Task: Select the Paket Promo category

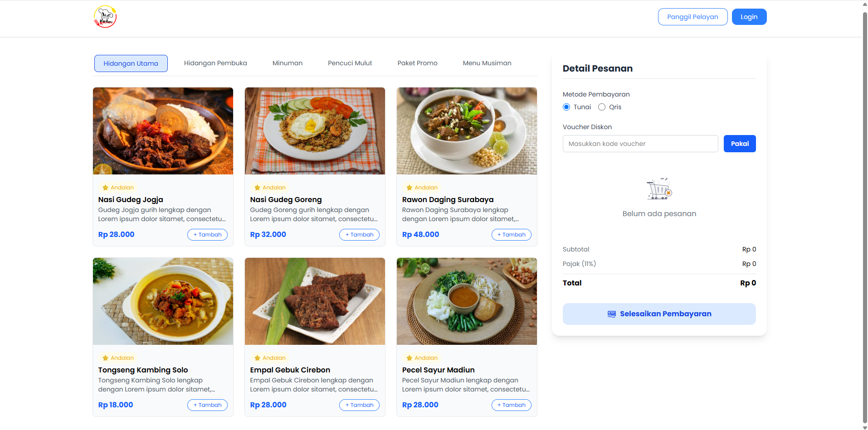Action: point(417,63)
